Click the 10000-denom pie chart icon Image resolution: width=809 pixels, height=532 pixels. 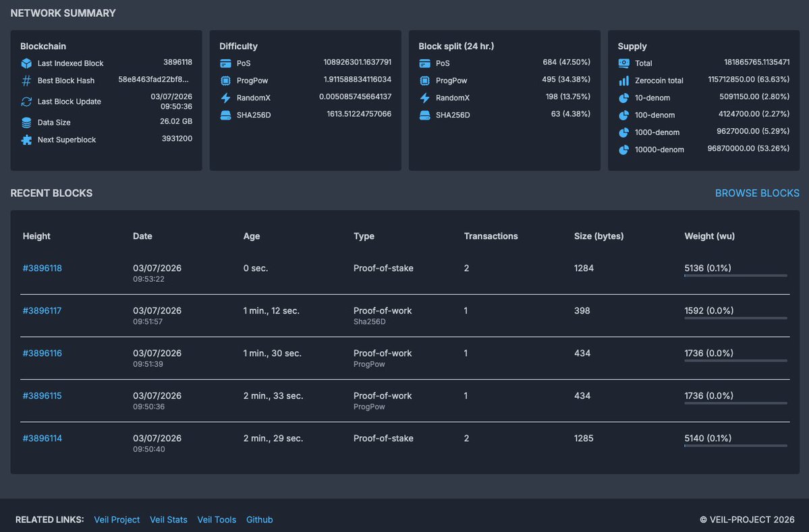pos(623,150)
